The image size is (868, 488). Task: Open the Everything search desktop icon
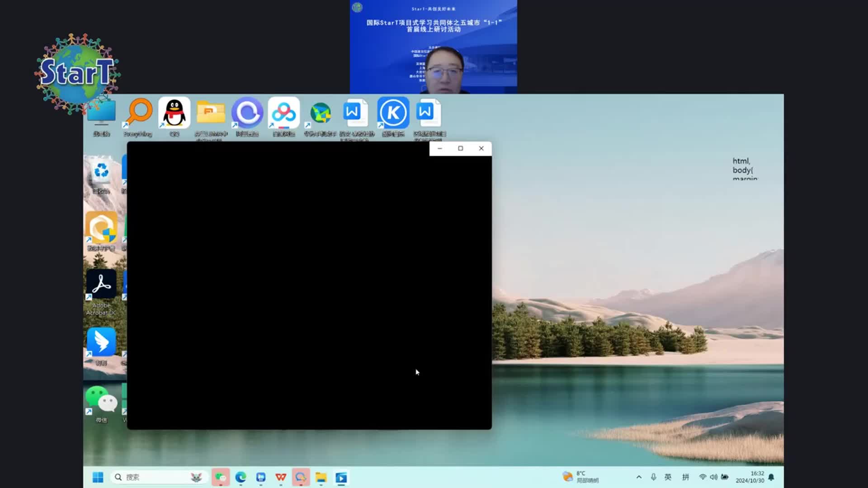pyautogui.click(x=138, y=113)
